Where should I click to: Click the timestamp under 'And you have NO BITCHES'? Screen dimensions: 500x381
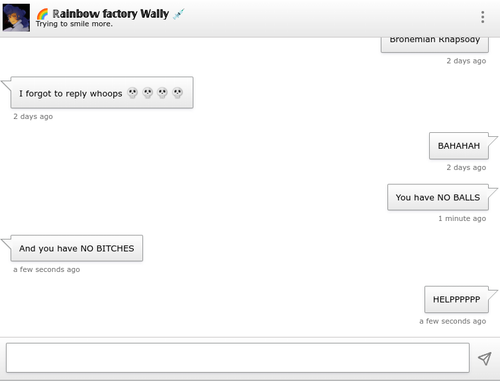46,270
